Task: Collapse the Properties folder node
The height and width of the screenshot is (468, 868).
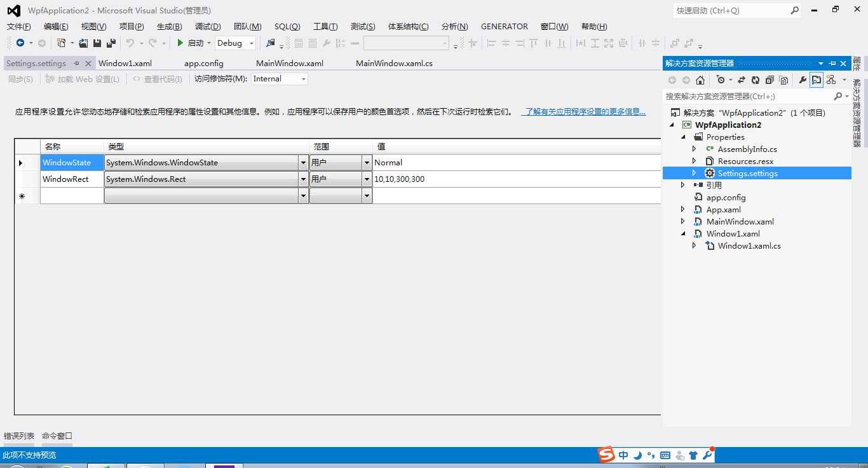Action: pyautogui.click(x=684, y=137)
